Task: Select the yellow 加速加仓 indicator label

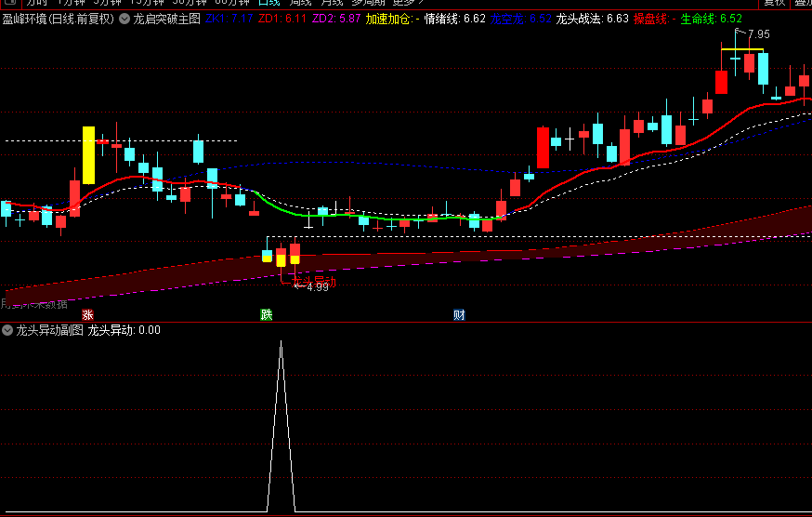Action: point(392,20)
